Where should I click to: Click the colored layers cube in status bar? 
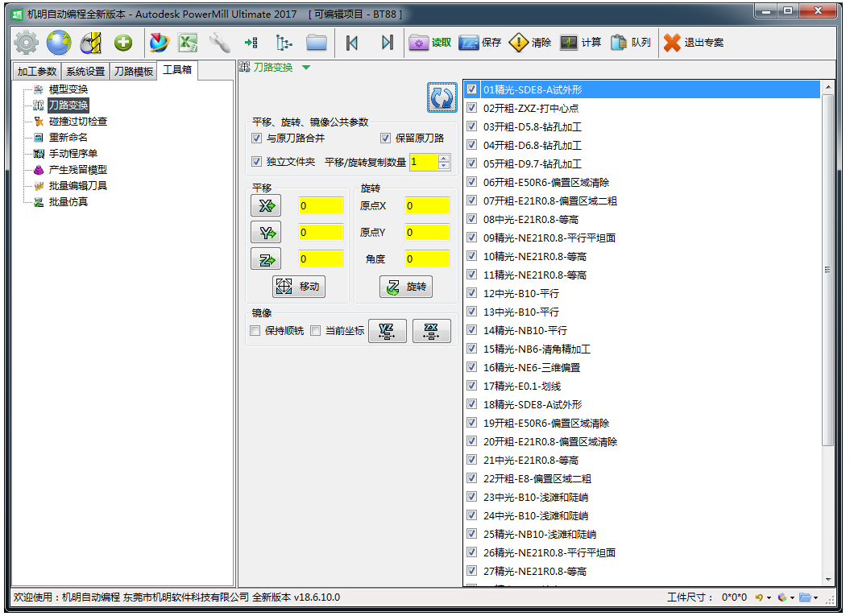click(x=782, y=597)
